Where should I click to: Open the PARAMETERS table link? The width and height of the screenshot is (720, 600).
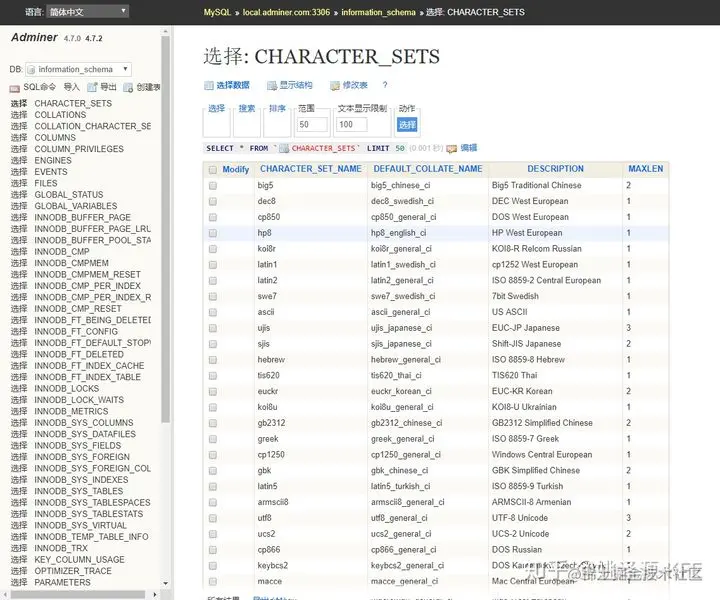(62, 583)
